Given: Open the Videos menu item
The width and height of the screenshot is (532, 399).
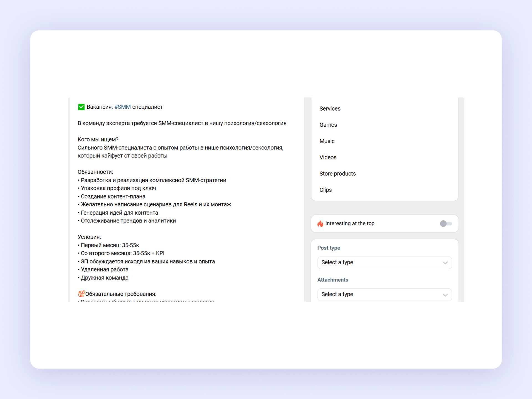Looking at the screenshot, I should point(328,157).
